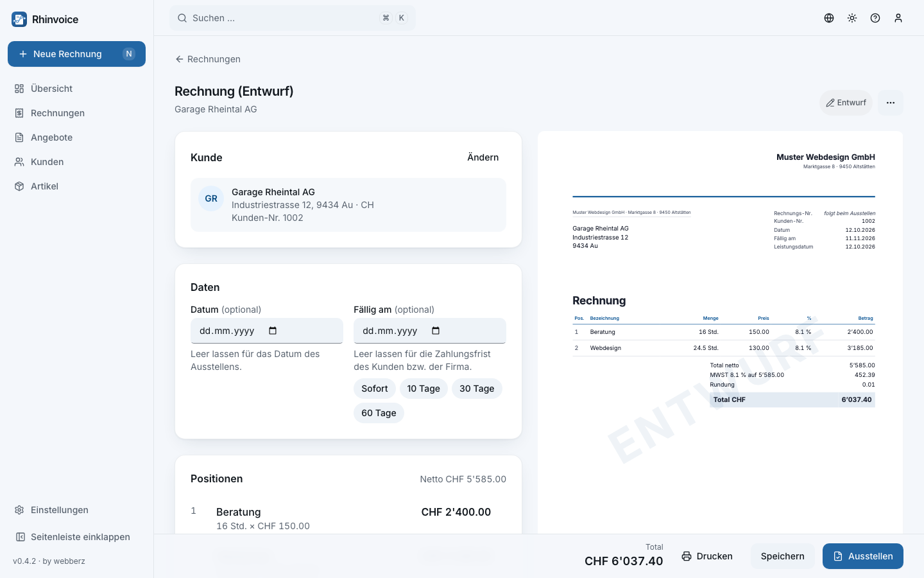Click the v0.4.2 by webberz text
This screenshot has width=924, height=578.
[x=49, y=561]
